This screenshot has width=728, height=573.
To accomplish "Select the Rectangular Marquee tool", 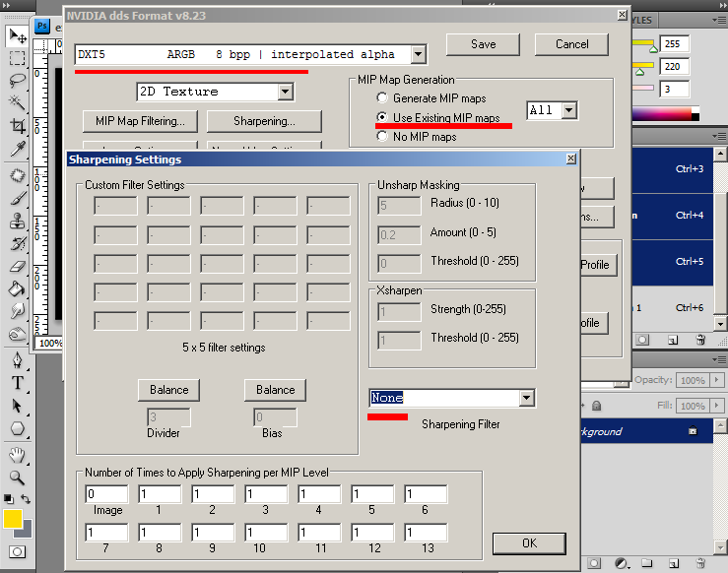I will [x=18, y=58].
